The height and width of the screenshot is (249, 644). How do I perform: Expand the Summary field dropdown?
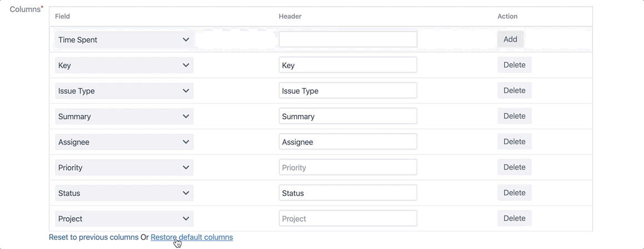coord(124,116)
